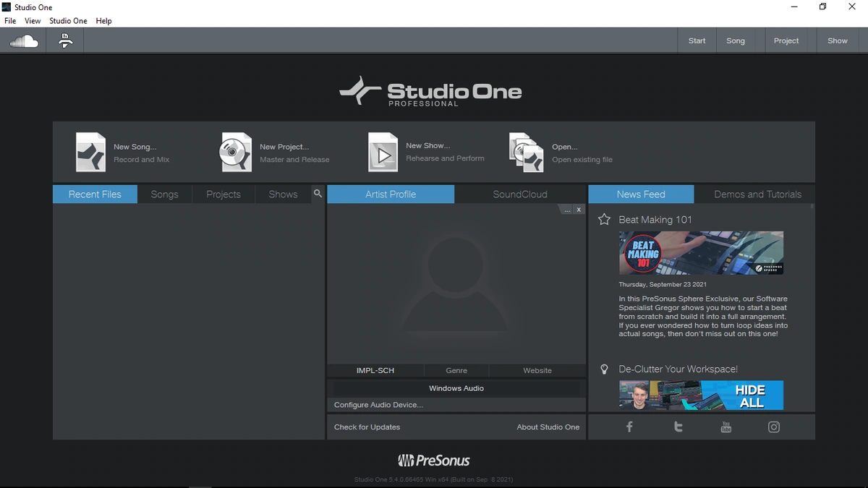Switch to the Song page
Viewport: 868px width, 488px height.
(736, 40)
